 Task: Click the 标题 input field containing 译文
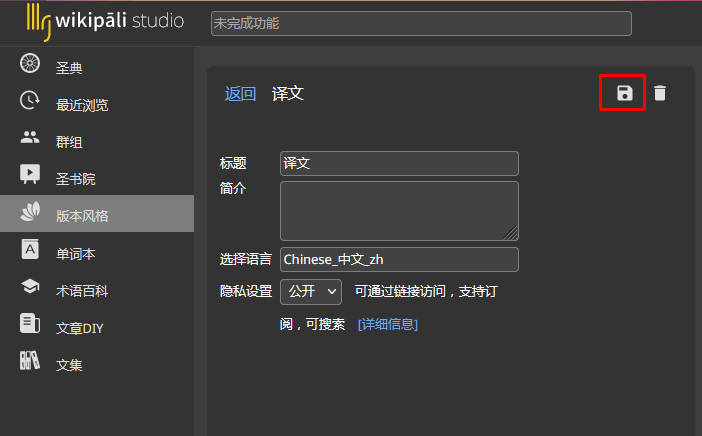(399, 163)
